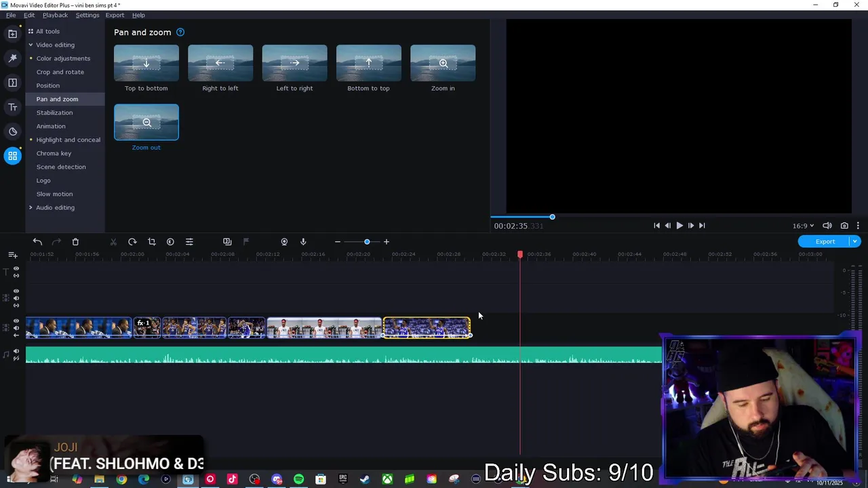The height and width of the screenshot is (488, 868).
Task: Open the 16:9 aspect ratio dropdown
Action: (x=803, y=226)
